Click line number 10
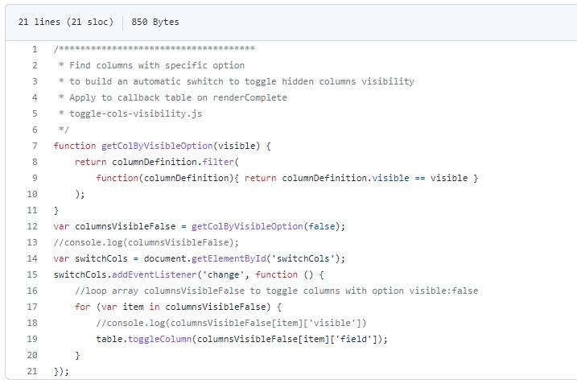Viewport: 577px width, 392px height. (x=32, y=194)
